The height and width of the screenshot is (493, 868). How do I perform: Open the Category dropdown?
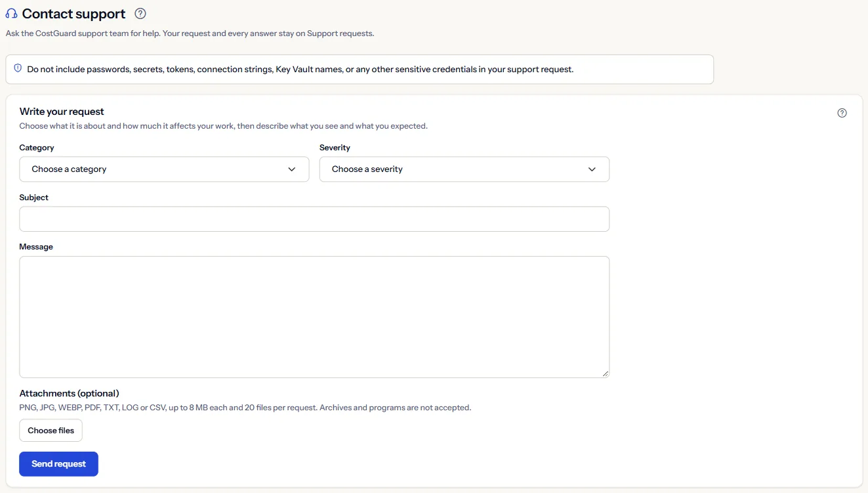click(164, 169)
